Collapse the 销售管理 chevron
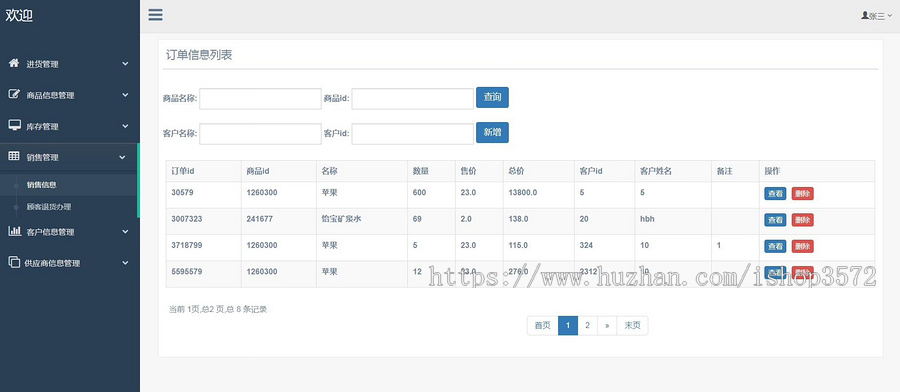 (x=122, y=157)
